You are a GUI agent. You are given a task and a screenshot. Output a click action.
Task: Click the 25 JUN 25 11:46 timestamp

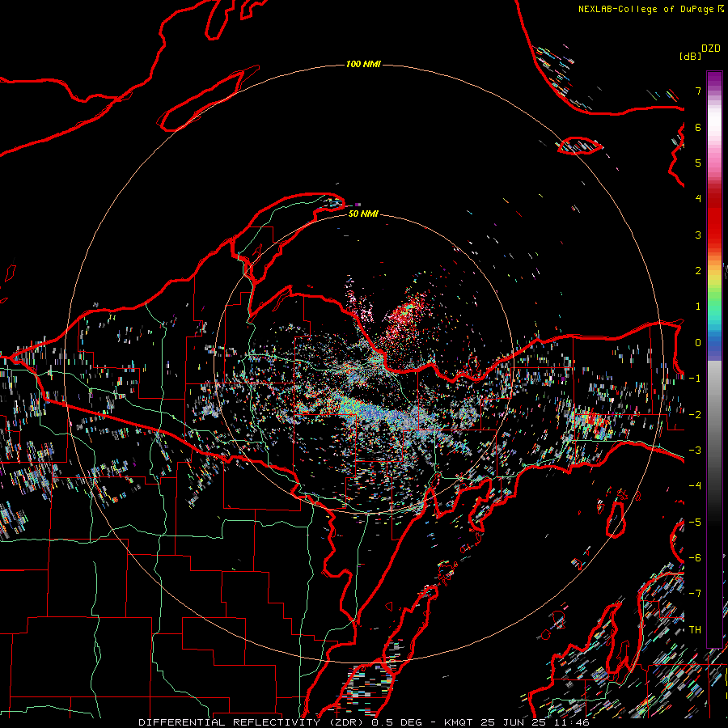point(535,722)
